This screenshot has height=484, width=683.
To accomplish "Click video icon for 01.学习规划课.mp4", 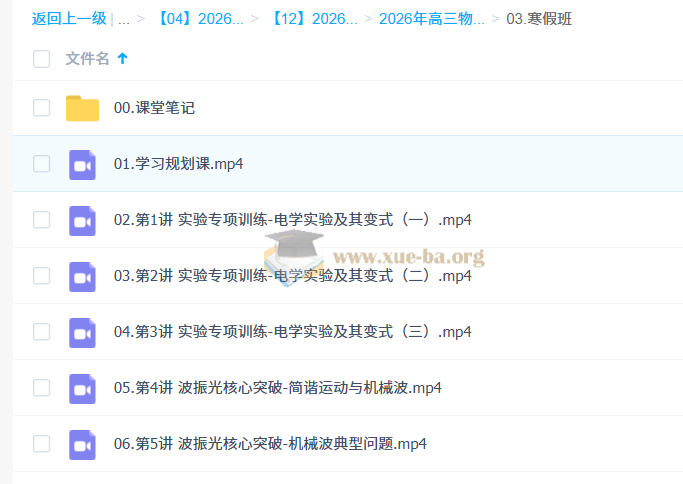I will point(82,164).
